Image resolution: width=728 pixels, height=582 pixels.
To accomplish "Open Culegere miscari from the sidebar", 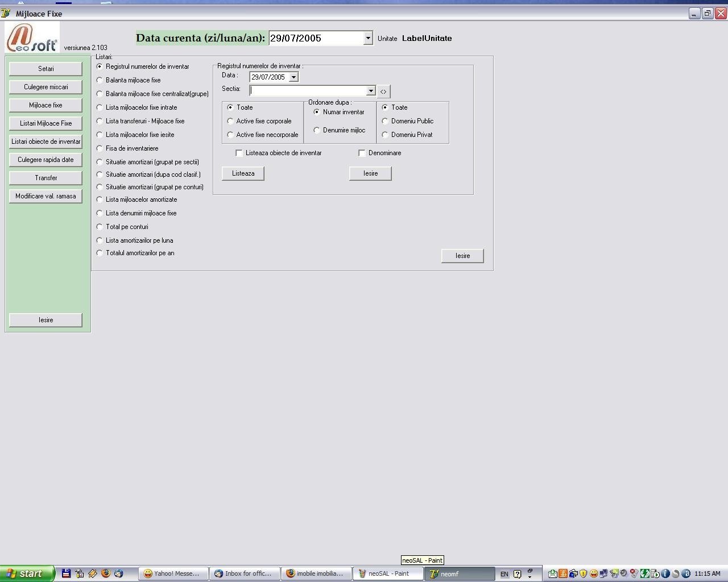I will pos(45,87).
